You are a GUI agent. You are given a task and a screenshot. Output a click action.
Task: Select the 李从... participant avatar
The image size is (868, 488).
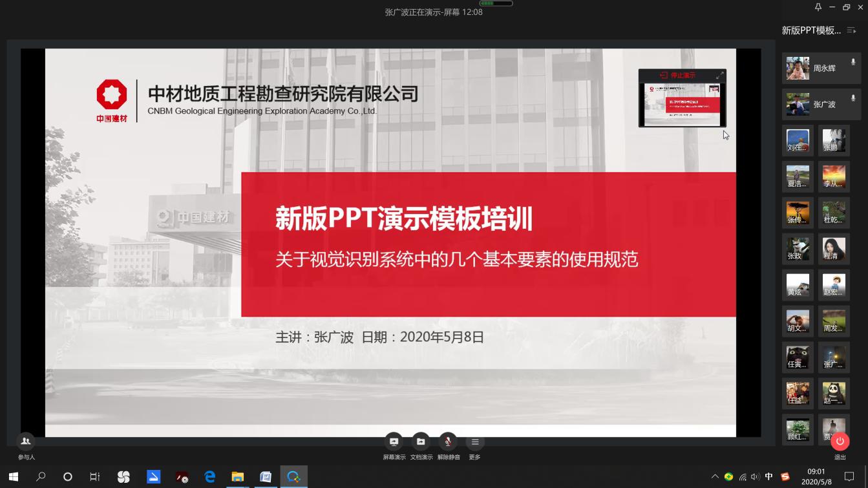834,176
